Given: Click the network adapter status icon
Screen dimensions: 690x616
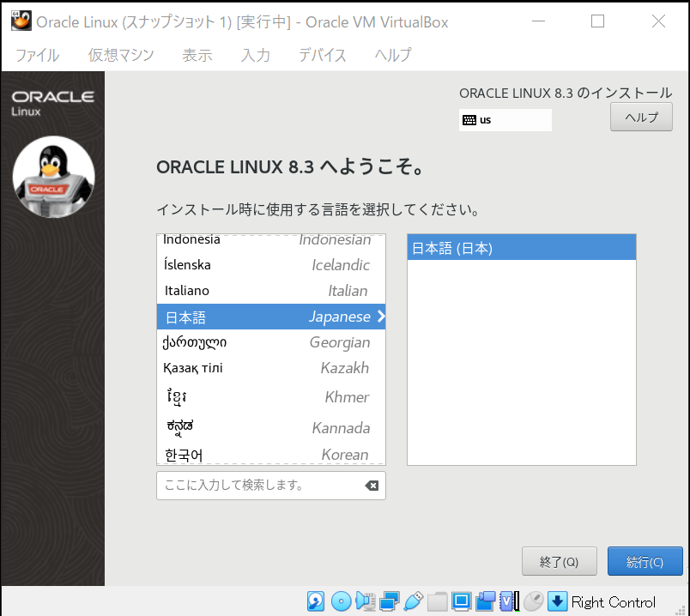Looking at the screenshot, I should 390,601.
